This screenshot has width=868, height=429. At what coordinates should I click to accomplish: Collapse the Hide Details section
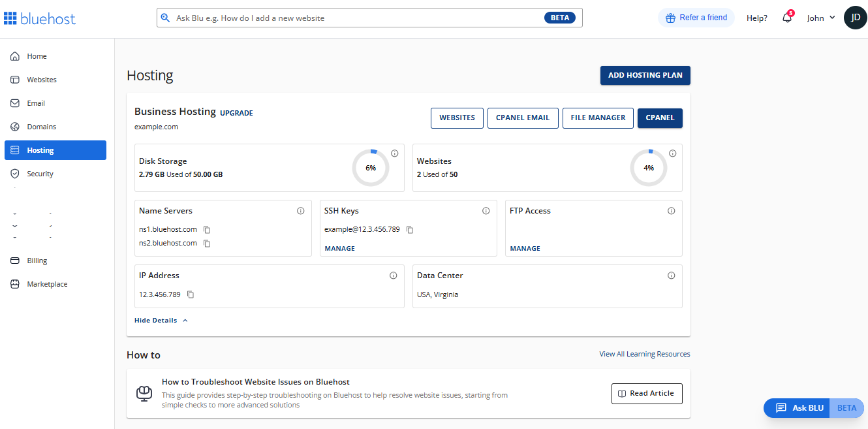tap(161, 320)
